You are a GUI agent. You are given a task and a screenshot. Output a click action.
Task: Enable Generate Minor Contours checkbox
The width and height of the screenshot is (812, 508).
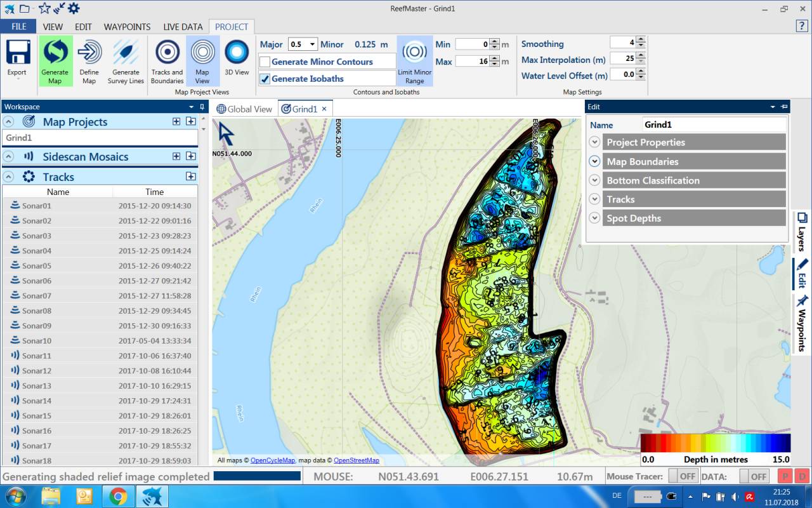(x=265, y=62)
